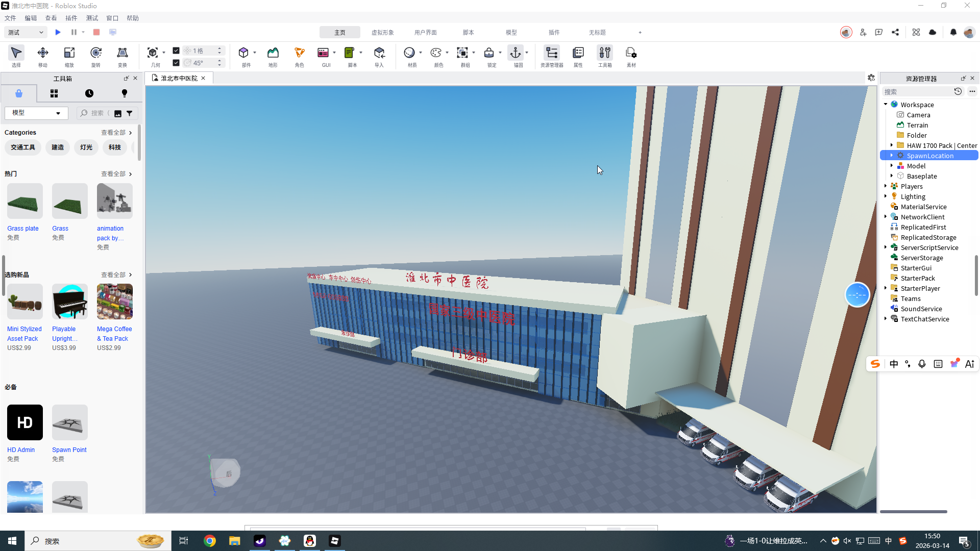Start playtest with the Play button
This screenshot has width=980, height=551.
58,32
